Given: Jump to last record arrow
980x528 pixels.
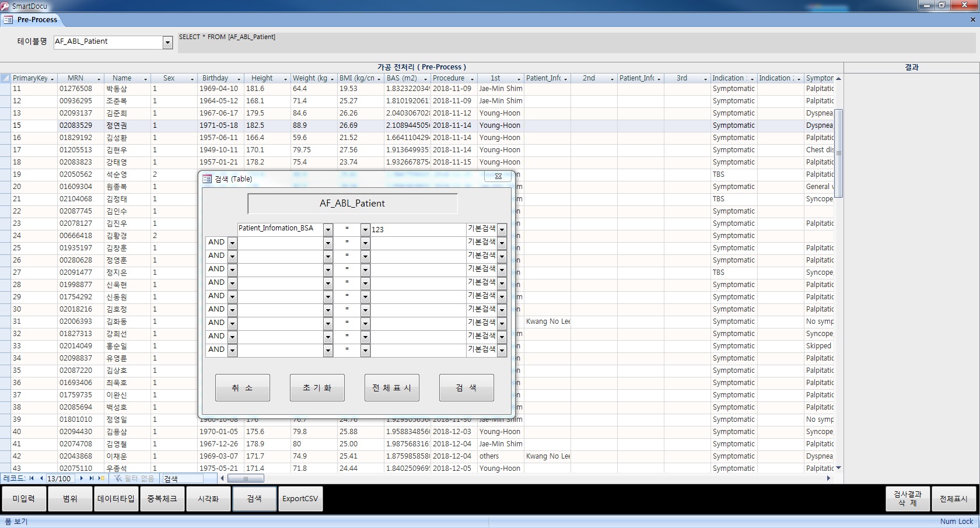Looking at the screenshot, I should click(91, 478).
